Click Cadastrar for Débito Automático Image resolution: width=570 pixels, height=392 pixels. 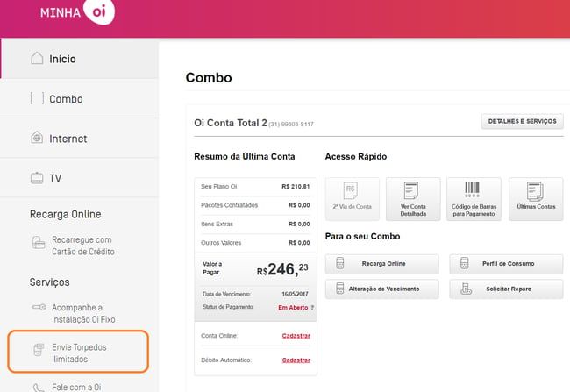click(x=296, y=360)
